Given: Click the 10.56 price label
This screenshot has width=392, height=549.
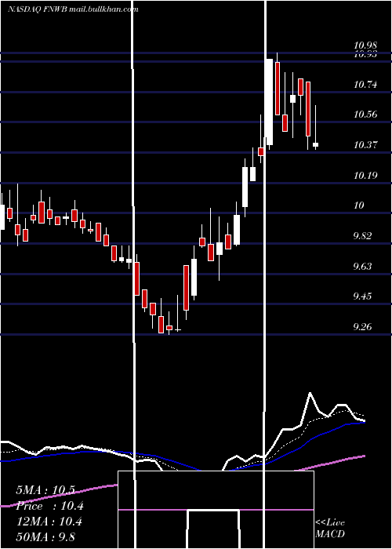Looking at the screenshot, I should pos(365,115).
